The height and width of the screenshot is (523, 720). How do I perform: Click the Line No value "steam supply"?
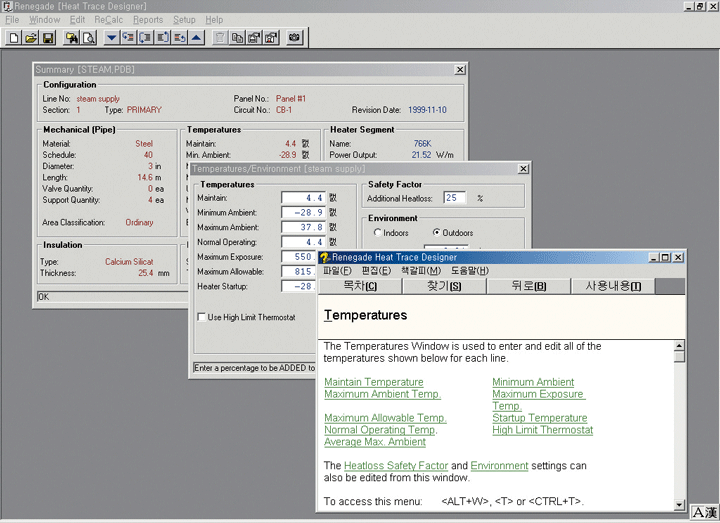(98, 99)
